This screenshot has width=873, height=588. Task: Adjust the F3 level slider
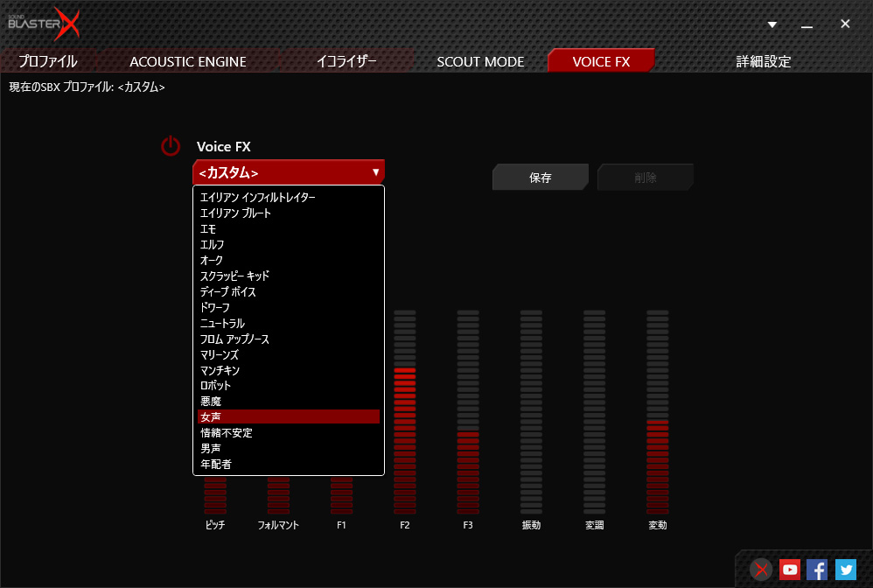click(x=468, y=412)
